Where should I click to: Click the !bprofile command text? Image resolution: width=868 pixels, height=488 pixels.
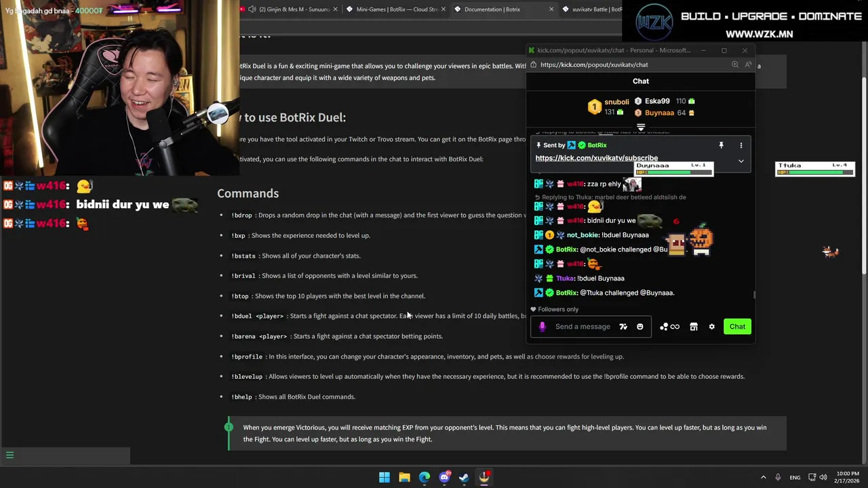pyautogui.click(x=247, y=357)
